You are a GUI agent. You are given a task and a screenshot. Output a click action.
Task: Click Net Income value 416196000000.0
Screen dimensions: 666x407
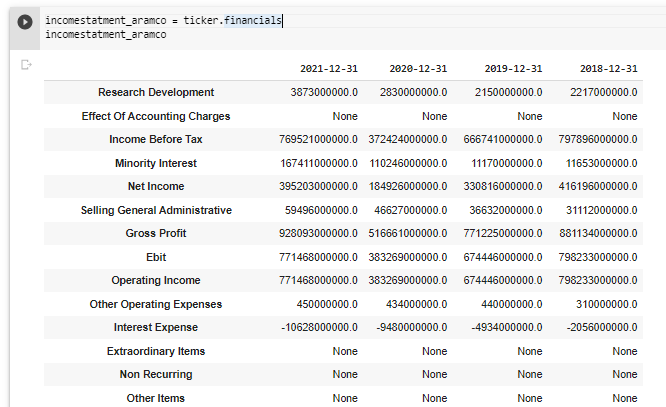598,186
